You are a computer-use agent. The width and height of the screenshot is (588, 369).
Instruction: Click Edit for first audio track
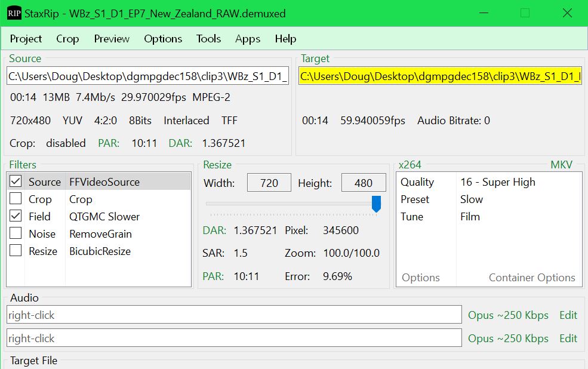pyautogui.click(x=568, y=315)
